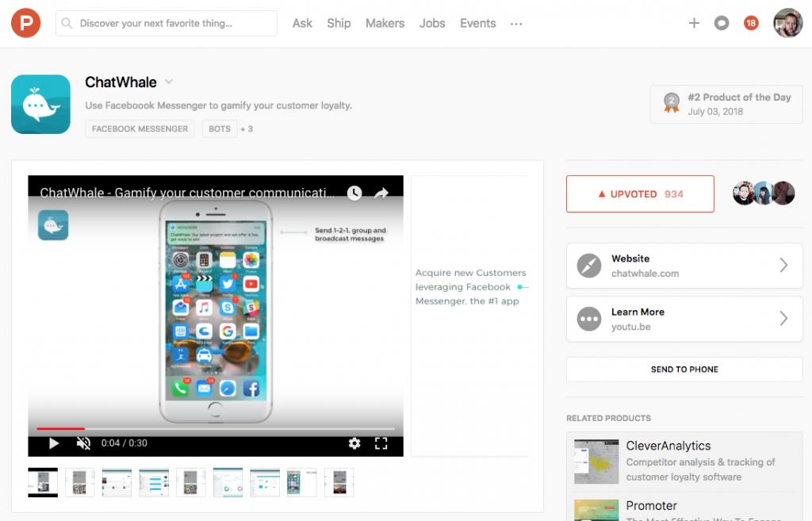
Task: Open the Jobs menu item
Action: 432,23
